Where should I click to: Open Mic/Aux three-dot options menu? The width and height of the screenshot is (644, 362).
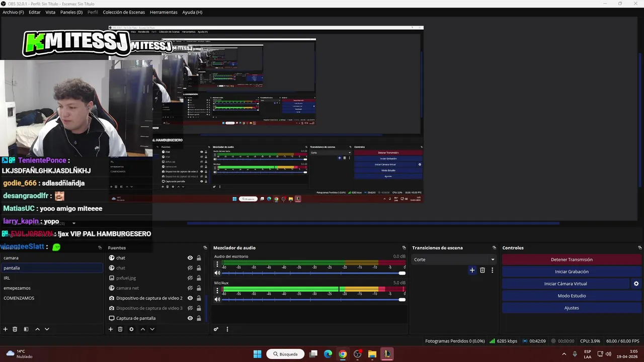pos(217,291)
